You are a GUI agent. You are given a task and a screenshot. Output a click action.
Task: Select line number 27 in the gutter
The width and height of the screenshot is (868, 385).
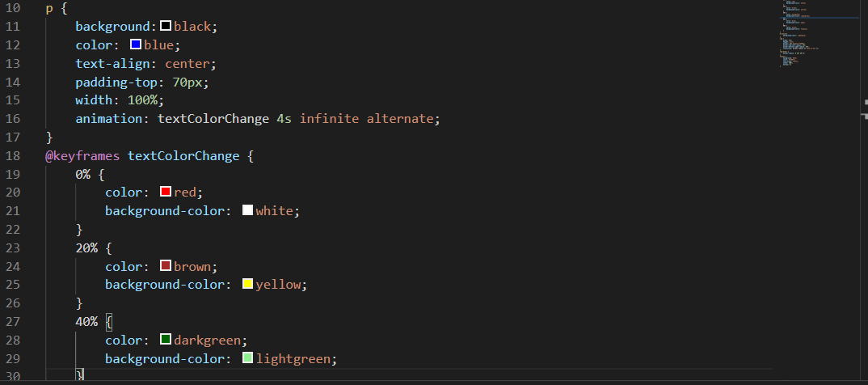[x=13, y=322]
